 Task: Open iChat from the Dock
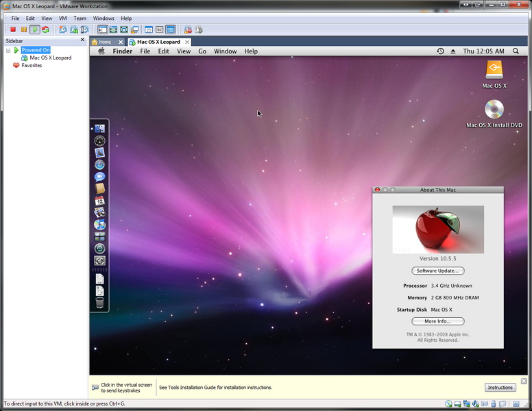[100, 177]
